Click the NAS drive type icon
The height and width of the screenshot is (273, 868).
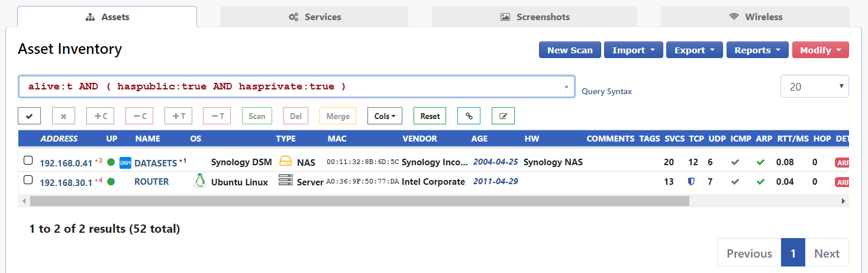[286, 162]
